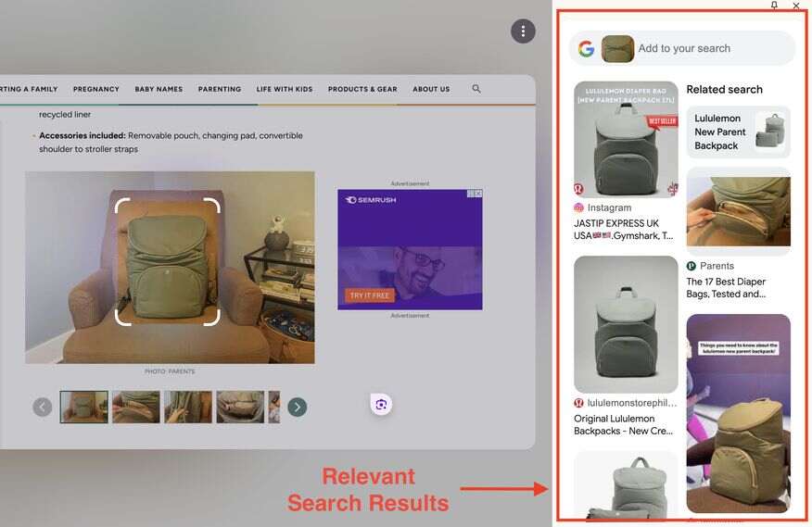
Task: Click the Google Lens camera icon
Action: (x=381, y=405)
